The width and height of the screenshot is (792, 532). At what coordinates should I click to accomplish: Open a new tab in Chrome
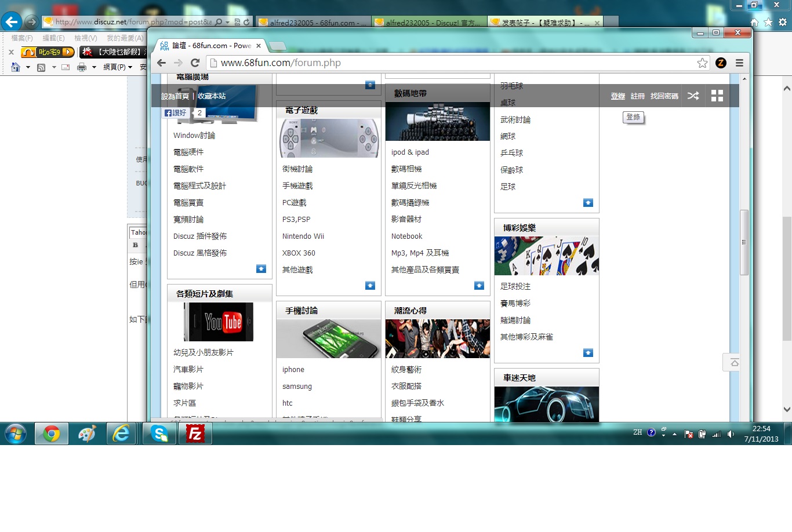[x=278, y=46]
